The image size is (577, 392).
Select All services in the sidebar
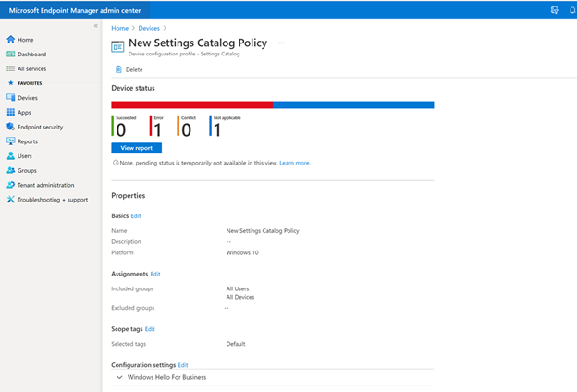[x=32, y=68]
